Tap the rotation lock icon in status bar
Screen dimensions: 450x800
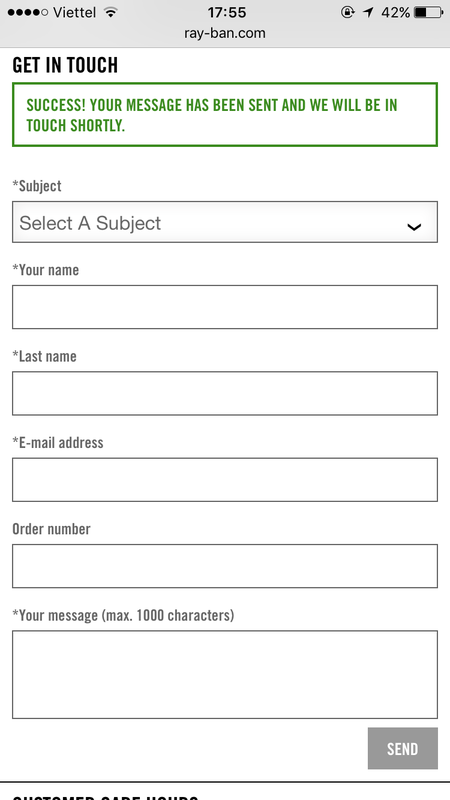coord(347,12)
